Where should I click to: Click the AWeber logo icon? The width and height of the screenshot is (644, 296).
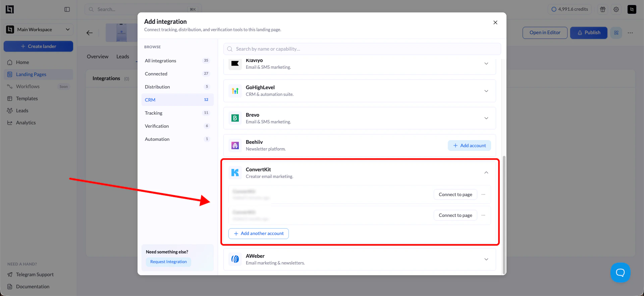235,259
